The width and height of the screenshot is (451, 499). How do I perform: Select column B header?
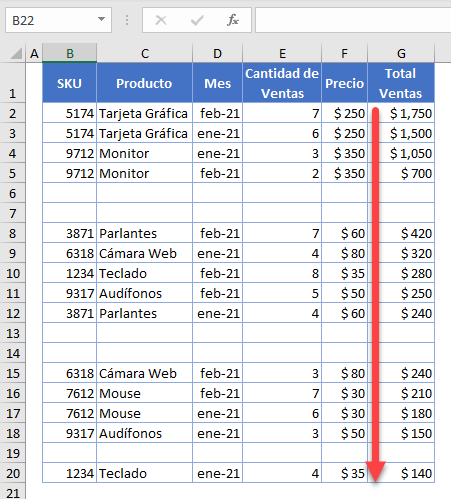click(x=70, y=53)
